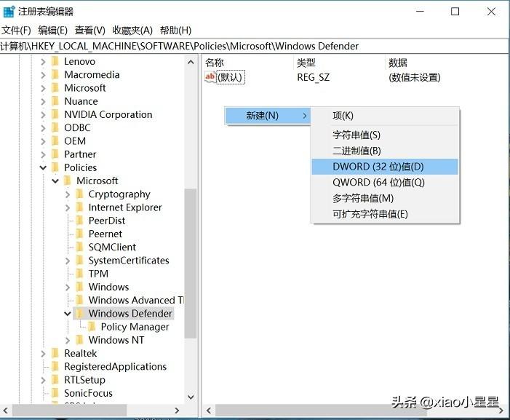
Task: Click the Policy Manager folder icon
Action: [x=92, y=327]
